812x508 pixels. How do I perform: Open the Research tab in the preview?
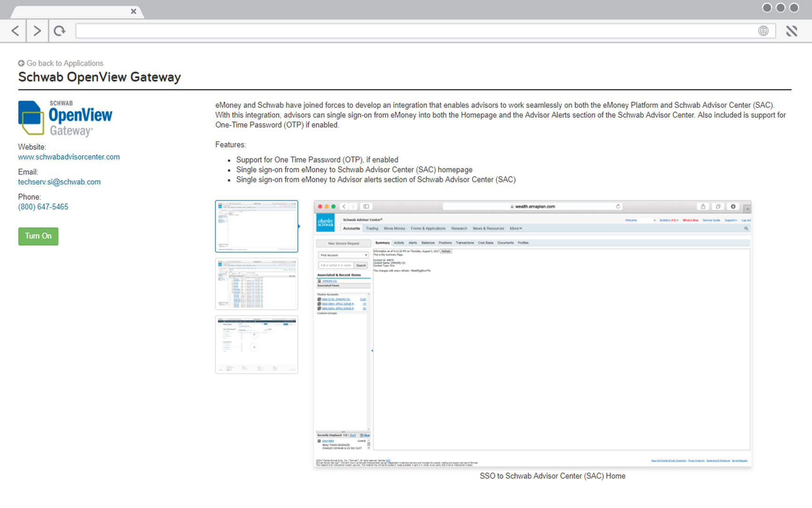(459, 229)
